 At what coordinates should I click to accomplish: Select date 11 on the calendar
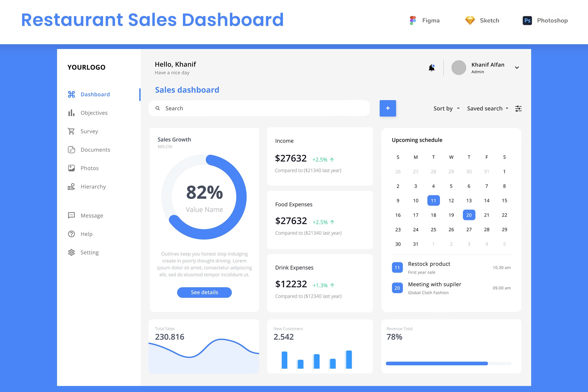433,200
